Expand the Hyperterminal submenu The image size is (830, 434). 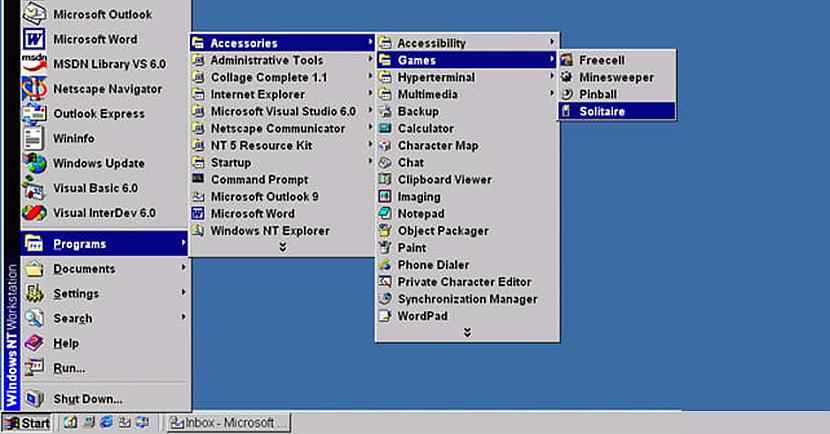pos(467,77)
